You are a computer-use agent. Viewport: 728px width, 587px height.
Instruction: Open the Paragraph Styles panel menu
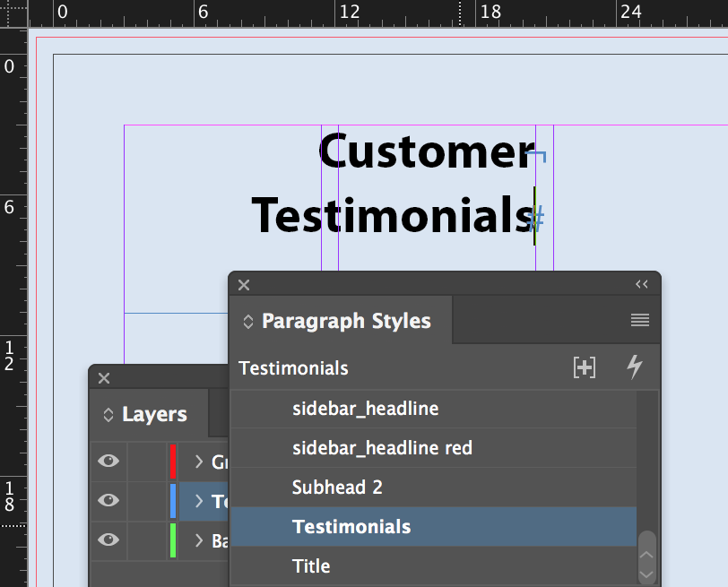[640, 320]
